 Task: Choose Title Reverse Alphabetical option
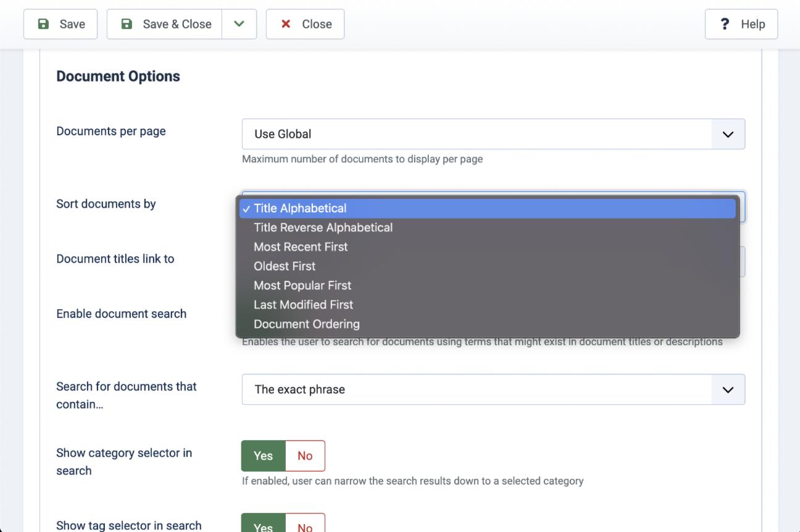click(x=323, y=228)
